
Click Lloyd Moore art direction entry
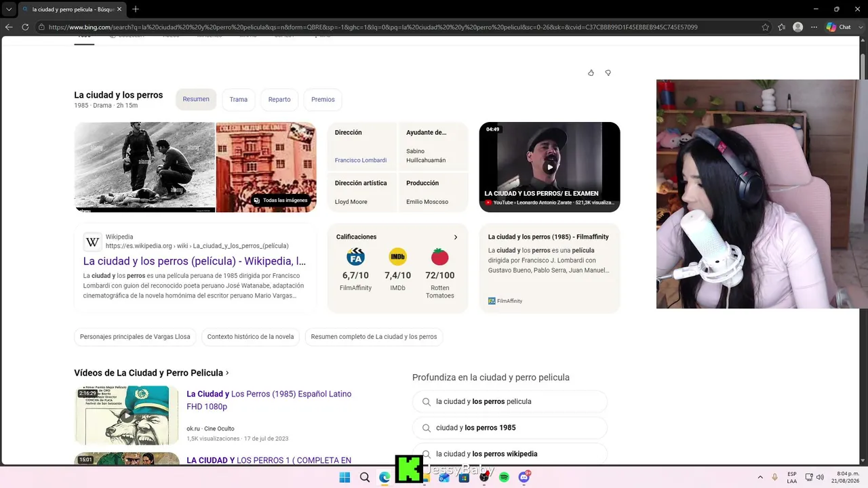coord(351,202)
